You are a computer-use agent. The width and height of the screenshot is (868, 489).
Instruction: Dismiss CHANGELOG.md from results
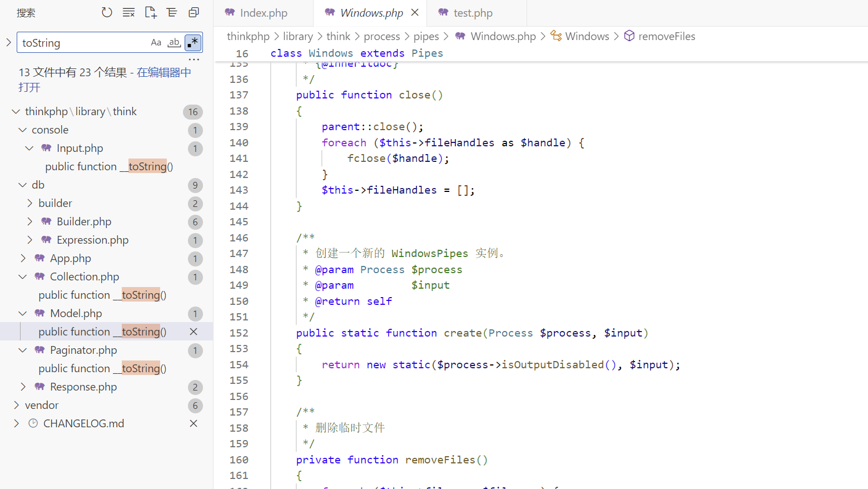click(194, 423)
